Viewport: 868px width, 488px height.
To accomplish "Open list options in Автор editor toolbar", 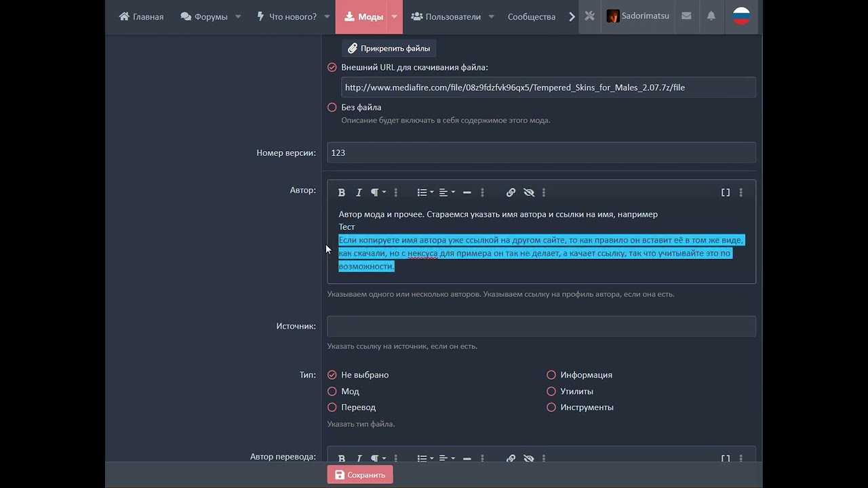I will pyautogui.click(x=425, y=192).
